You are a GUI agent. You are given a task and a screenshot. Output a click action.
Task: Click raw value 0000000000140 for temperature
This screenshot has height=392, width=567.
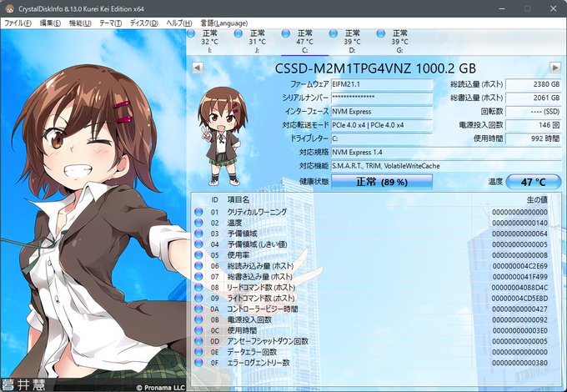519,223
